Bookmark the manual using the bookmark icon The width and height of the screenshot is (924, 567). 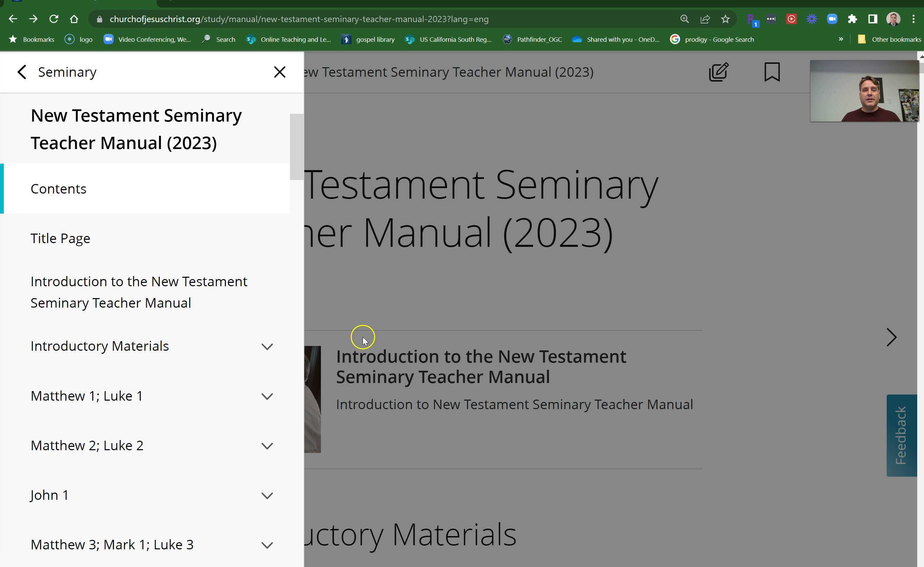coord(771,72)
